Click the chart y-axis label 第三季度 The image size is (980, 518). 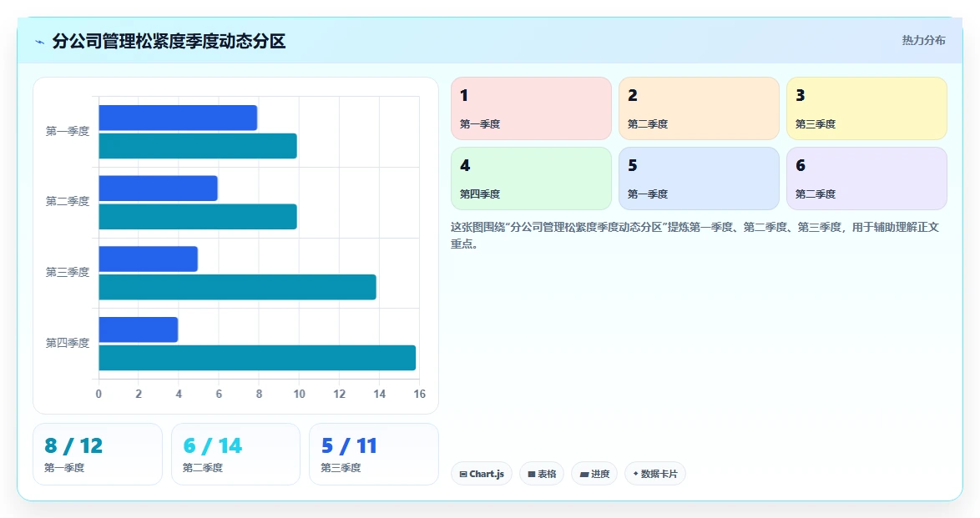point(68,273)
